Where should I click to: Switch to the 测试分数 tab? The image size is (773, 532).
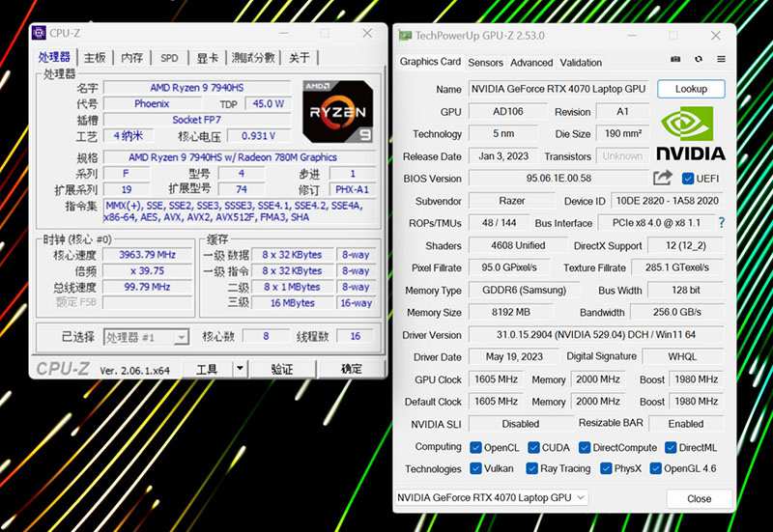[x=253, y=58]
